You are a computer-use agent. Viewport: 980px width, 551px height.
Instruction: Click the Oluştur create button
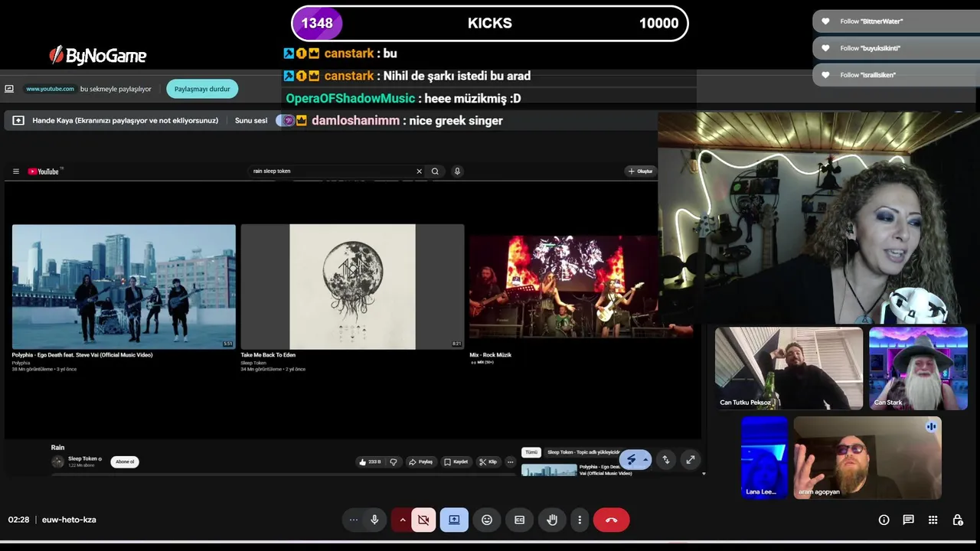pyautogui.click(x=641, y=171)
